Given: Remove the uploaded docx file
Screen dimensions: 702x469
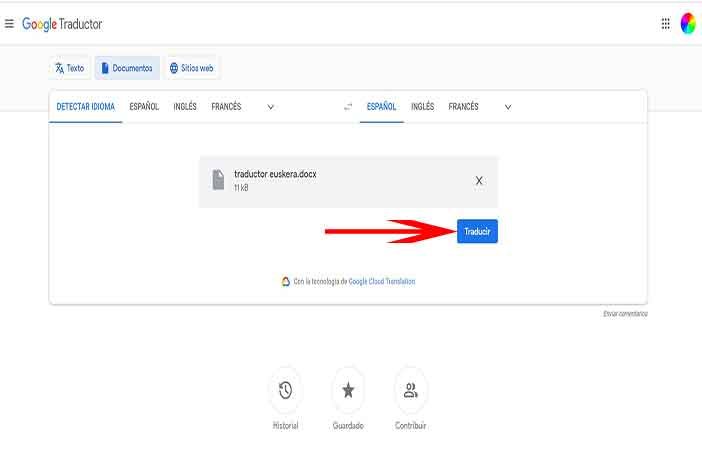Looking at the screenshot, I should [x=479, y=180].
